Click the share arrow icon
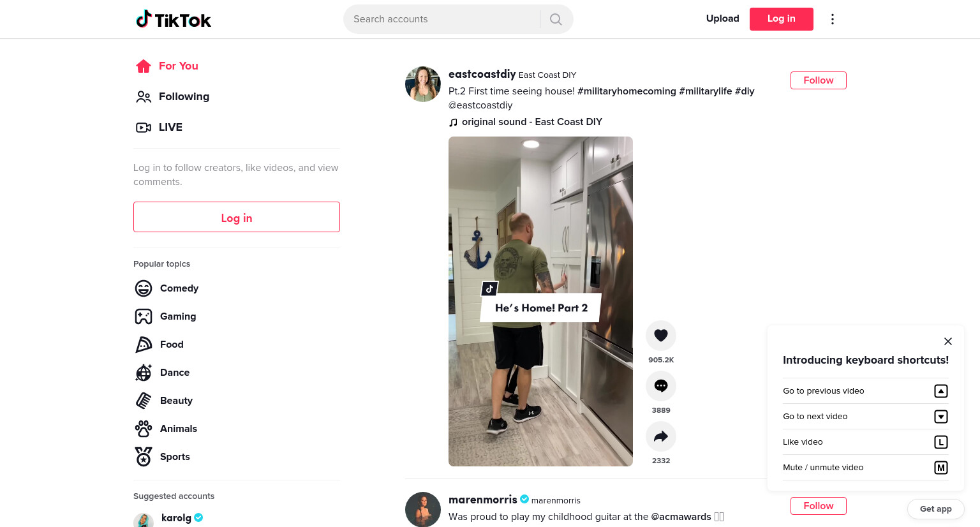The width and height of the screenshot is (980, 527). 661,436
